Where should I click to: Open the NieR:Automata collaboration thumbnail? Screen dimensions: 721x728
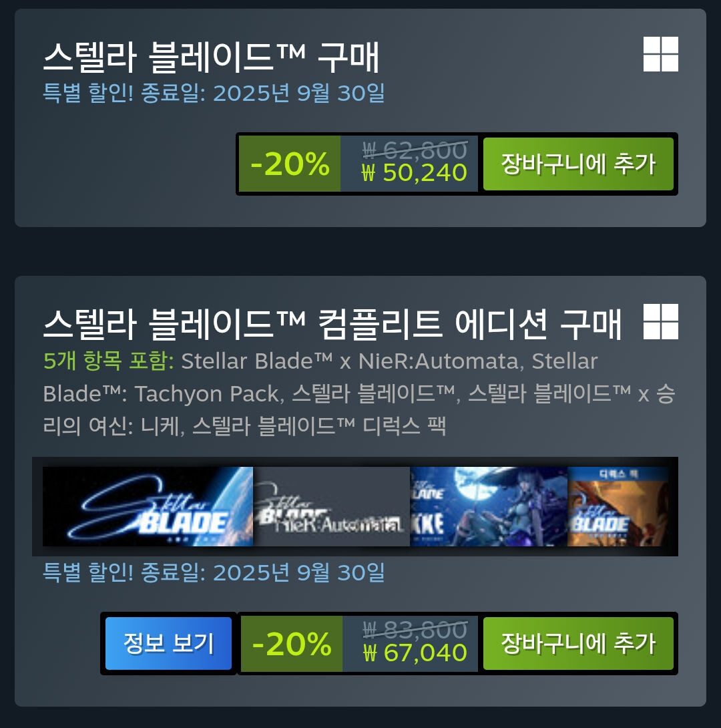click(331, 506)
